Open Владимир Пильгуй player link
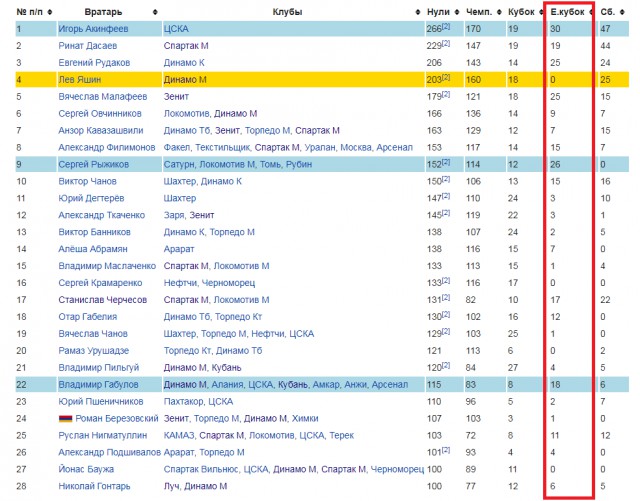The height and width of the screenshot is (501, 640). 98,368
